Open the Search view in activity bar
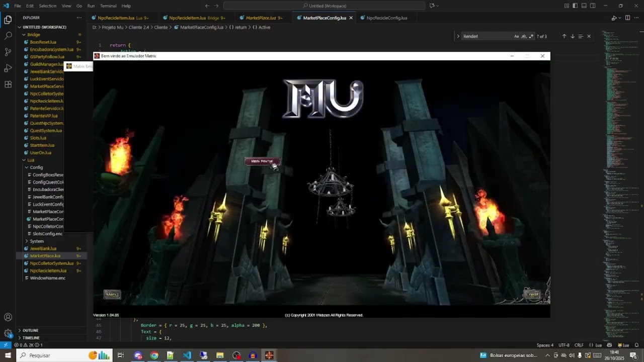Screen dimensions: 644x362 (x=8, y=36)
